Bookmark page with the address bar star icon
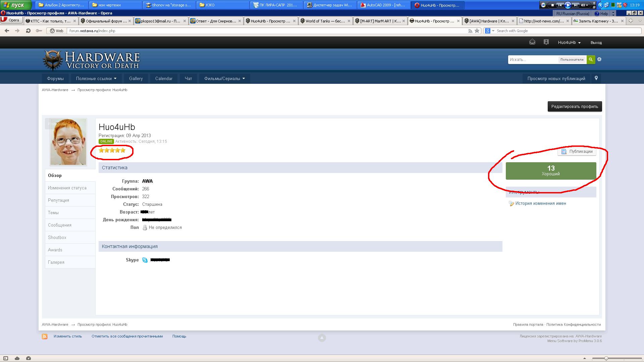Screen dimensions: 644x362 coord(477,31)
